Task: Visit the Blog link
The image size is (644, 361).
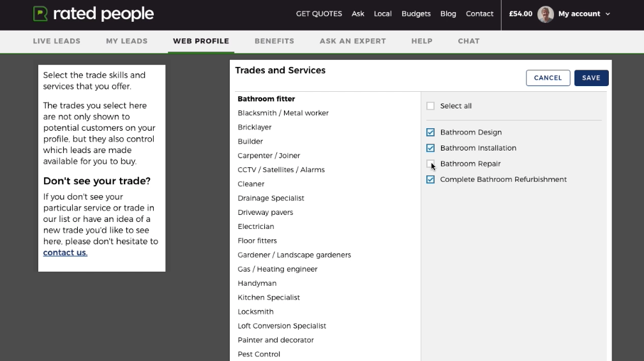Action: 448,13
